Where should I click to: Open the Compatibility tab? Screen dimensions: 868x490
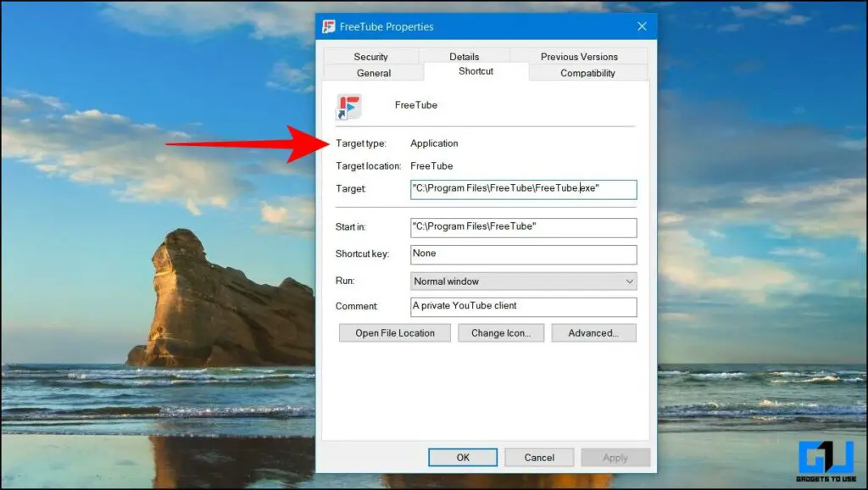point(588,73)
